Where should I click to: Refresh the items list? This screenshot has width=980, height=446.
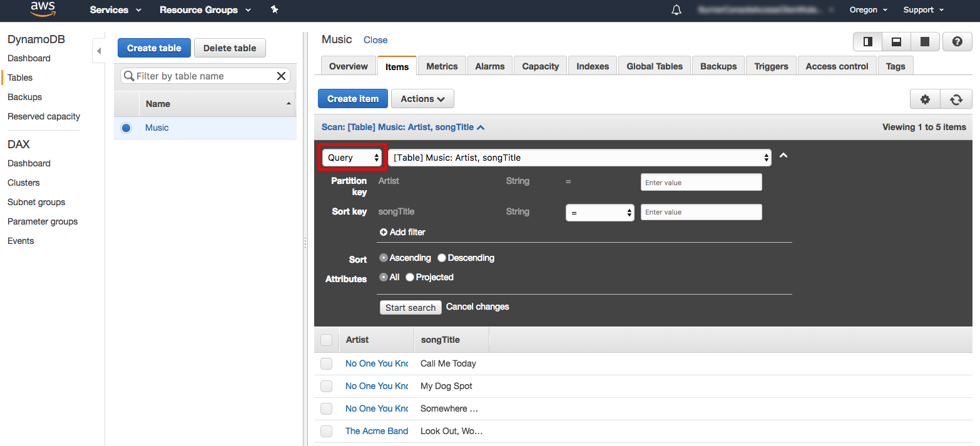(956, 99)
